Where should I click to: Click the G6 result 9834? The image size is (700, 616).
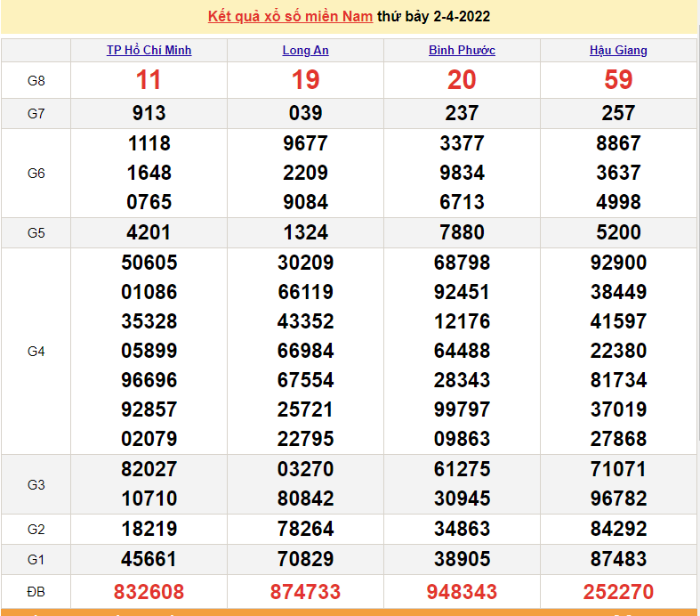tap(462, 173)
